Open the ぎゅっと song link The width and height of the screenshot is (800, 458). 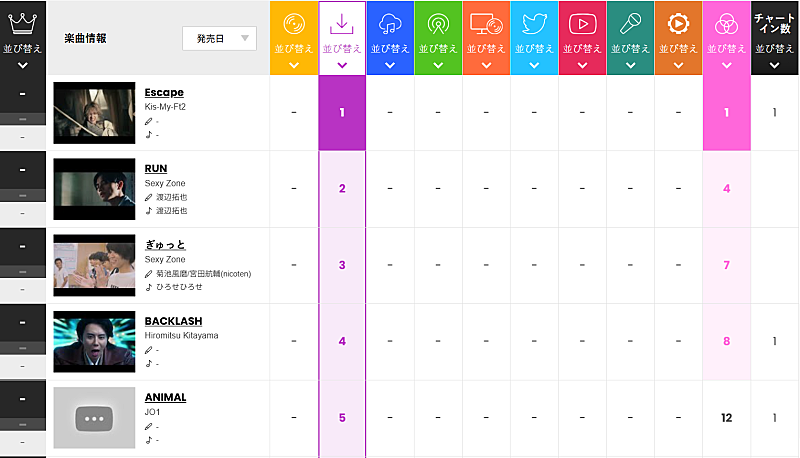tap(165, 245)
